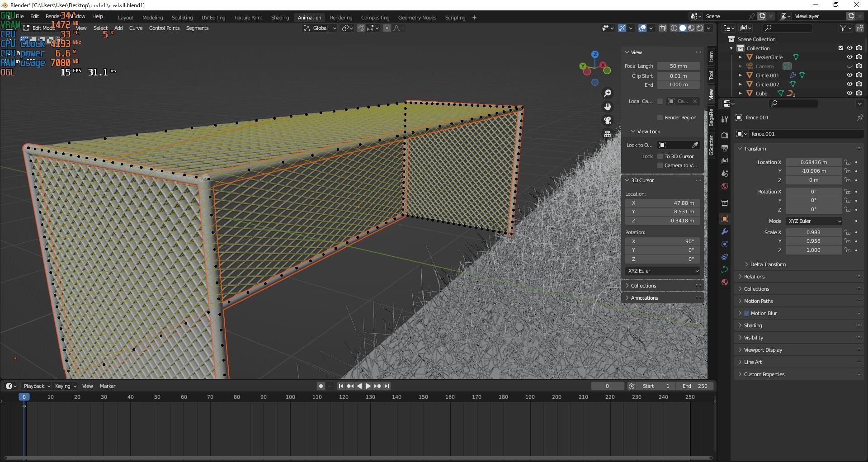The height and width of the screenshot is (462, 868).
Task: Switch to orthographic grid view icon
Action: (608, 134)
